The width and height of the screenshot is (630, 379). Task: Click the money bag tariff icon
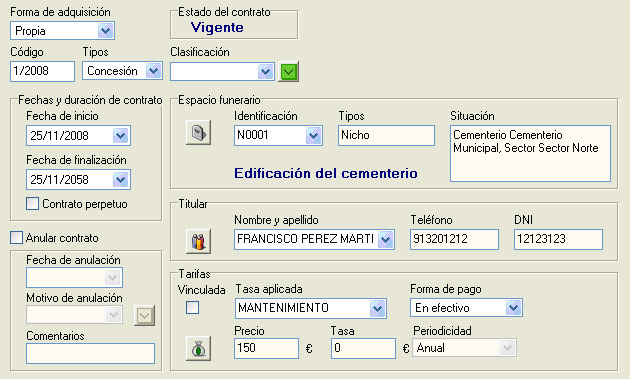point(198,348)
